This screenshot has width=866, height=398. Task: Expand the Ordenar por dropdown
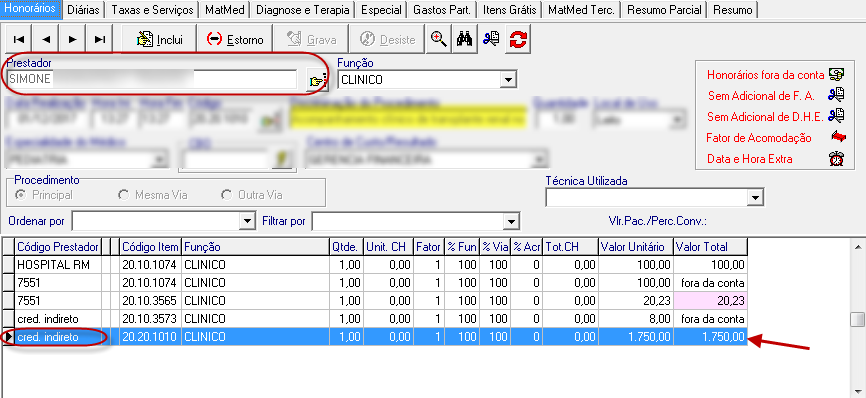pos(246,222)
